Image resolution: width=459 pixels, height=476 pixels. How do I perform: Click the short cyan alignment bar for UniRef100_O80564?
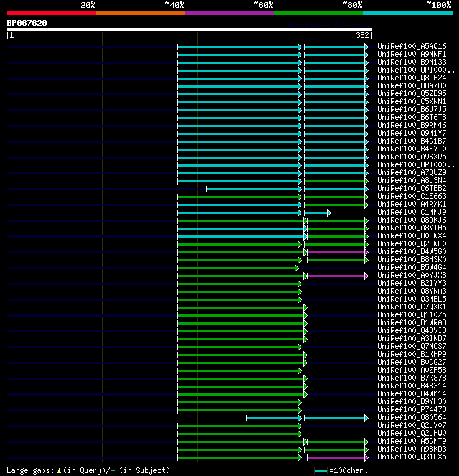point(274,419)
